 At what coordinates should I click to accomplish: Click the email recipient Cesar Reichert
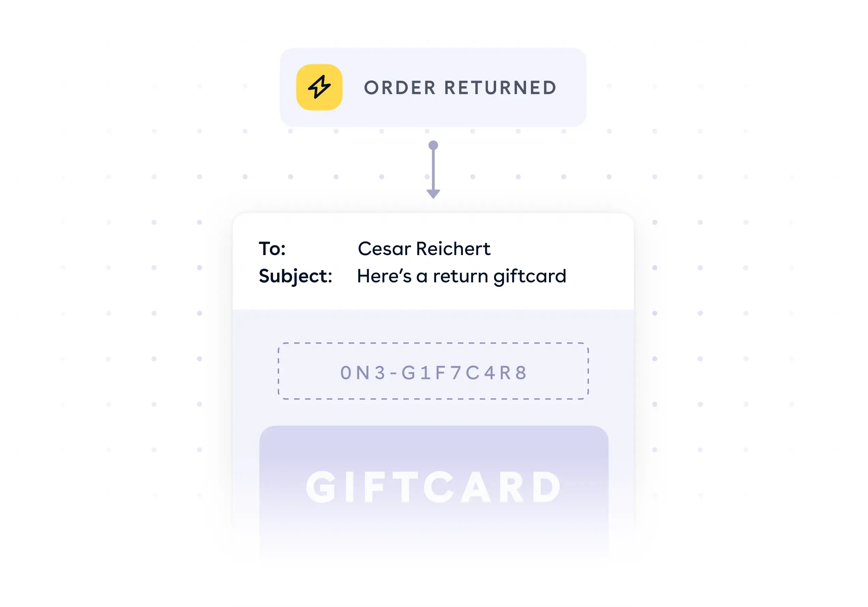coord(443,249)
